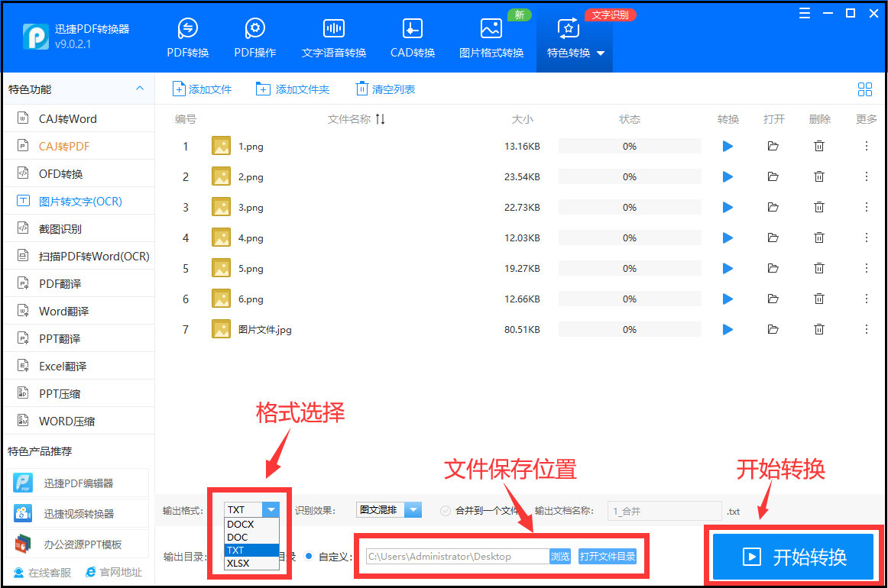Image resolution: width=888 pixels, height=588 pixels.
Task: Open the PDF转换 tab
Action: pyautogui.click(x=188, y=38)
